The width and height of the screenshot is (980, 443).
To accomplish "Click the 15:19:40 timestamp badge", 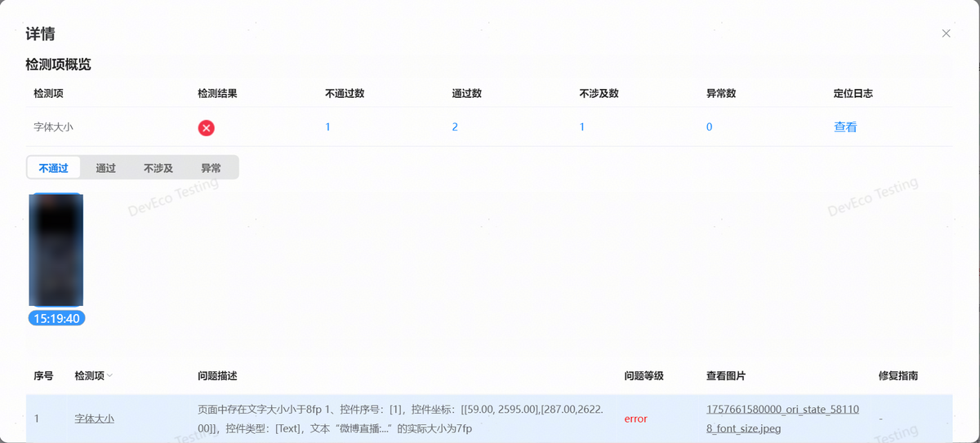I will 56,318.
